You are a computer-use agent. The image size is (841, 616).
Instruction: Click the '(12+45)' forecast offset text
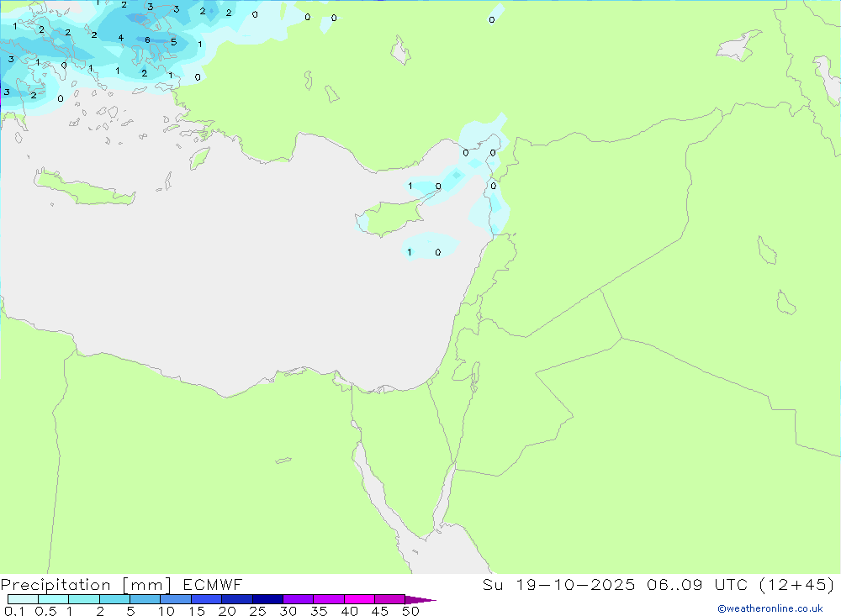[796, 584]
